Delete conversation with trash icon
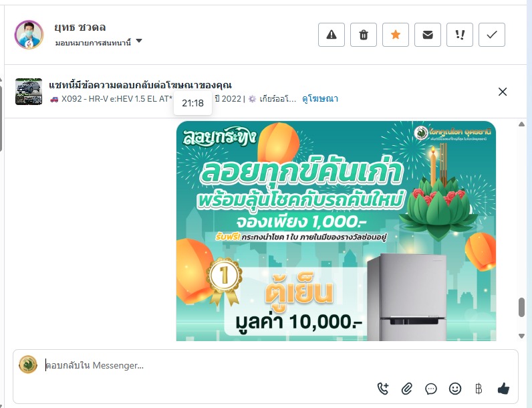The image size is (532, 408). tap(364, 35)
